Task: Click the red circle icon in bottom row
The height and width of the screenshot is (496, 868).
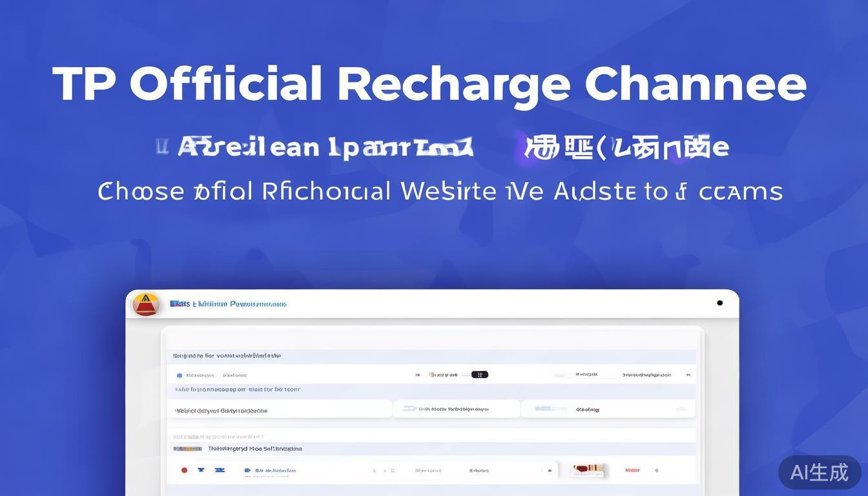Action: pos(184,470)
